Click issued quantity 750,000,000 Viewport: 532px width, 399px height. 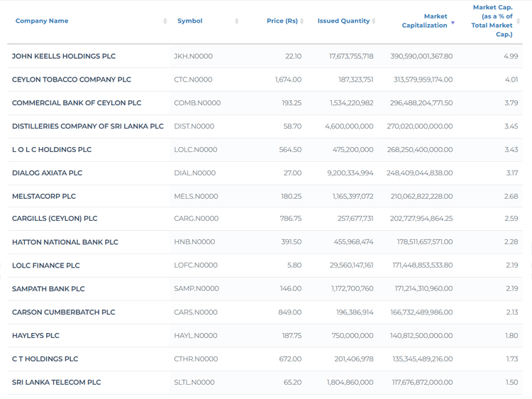click(x=353, y=336)
